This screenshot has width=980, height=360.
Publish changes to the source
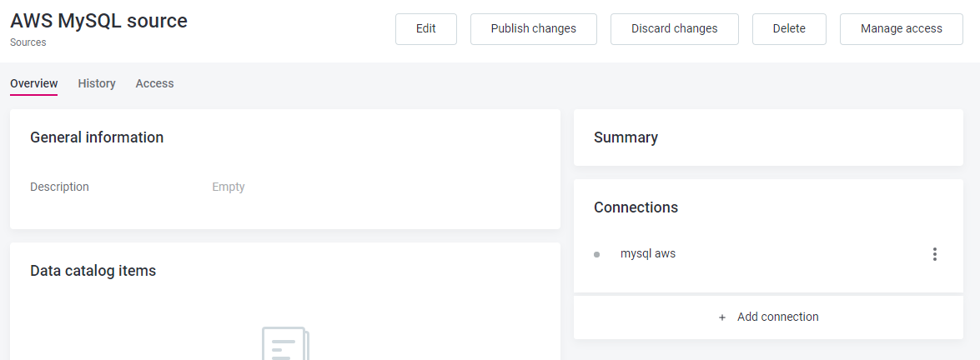pos(533,28)
